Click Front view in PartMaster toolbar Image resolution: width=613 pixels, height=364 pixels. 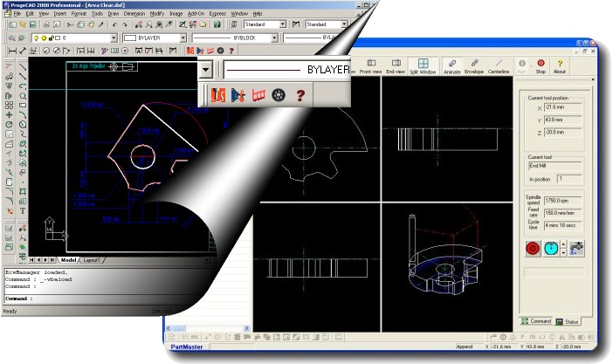tap(370, 66)
